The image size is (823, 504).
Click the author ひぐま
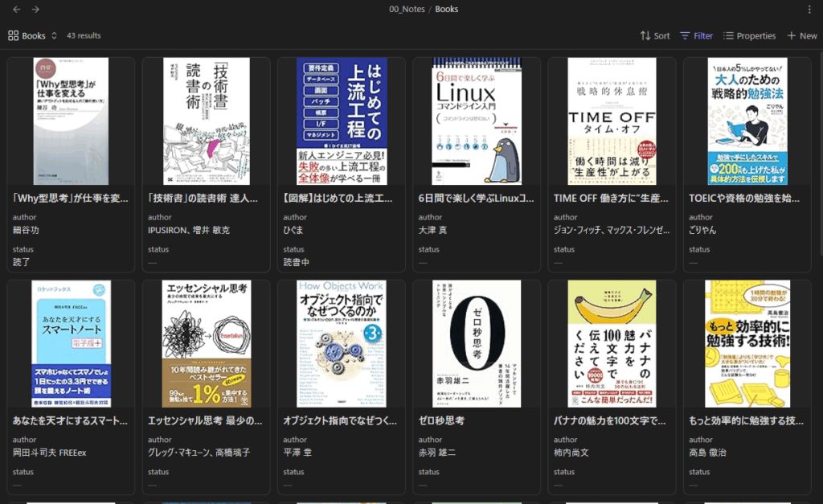[x=293, y=230]
